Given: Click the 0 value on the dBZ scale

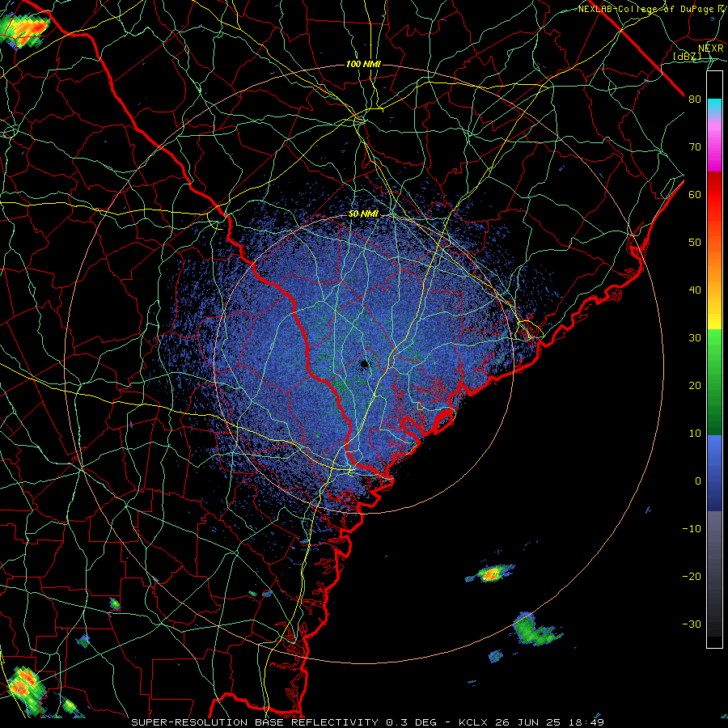Looking at the screenshot, I should coord(698,481).
